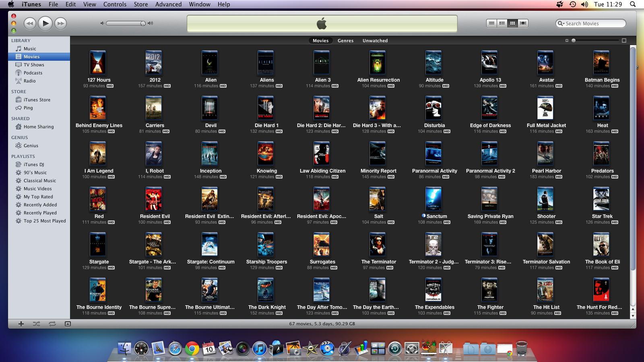Viewport: 644px width, 362px height.
Task: Adjust the artwork size slider
Action: click(x=595, y=41)
